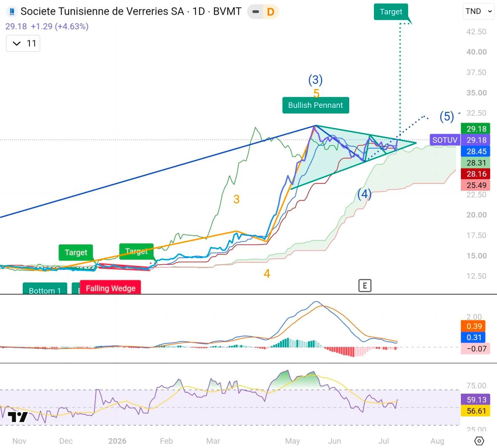Click the symbol title Societe Tunisienne de Verreries SA

coord(102,11)
